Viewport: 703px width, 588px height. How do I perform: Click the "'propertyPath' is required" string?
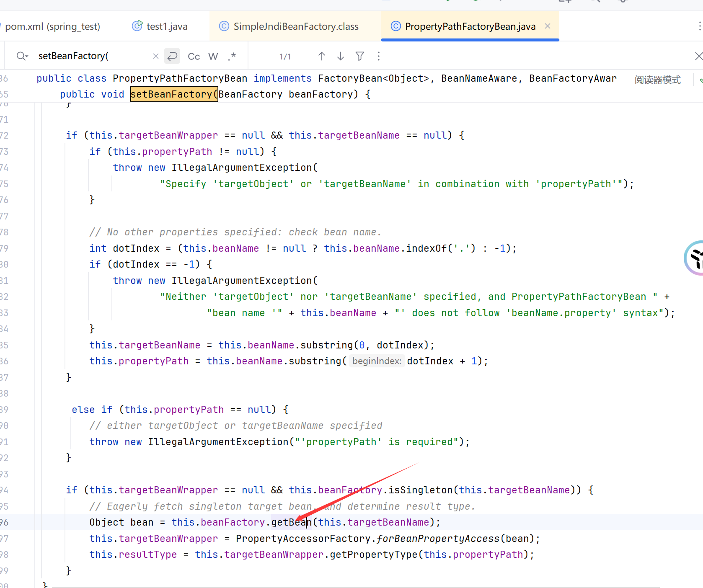click(377, 442)
